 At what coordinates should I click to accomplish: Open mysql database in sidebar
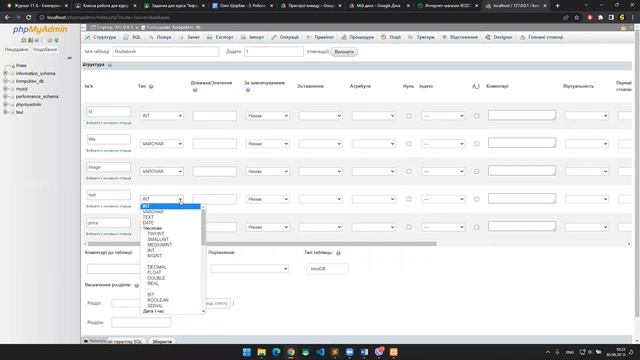22,89
